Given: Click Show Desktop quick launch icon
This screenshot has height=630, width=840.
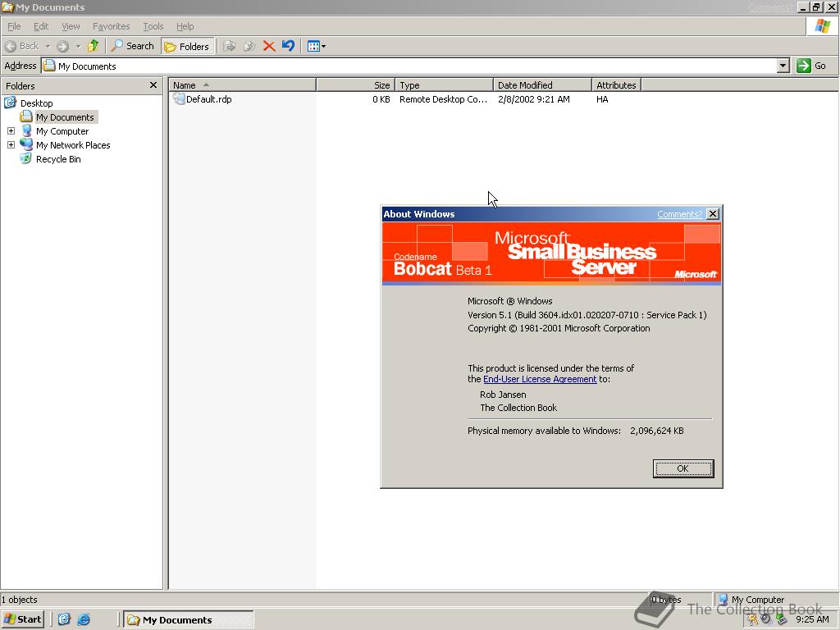Looking at the screenshot, I should 64,619.
